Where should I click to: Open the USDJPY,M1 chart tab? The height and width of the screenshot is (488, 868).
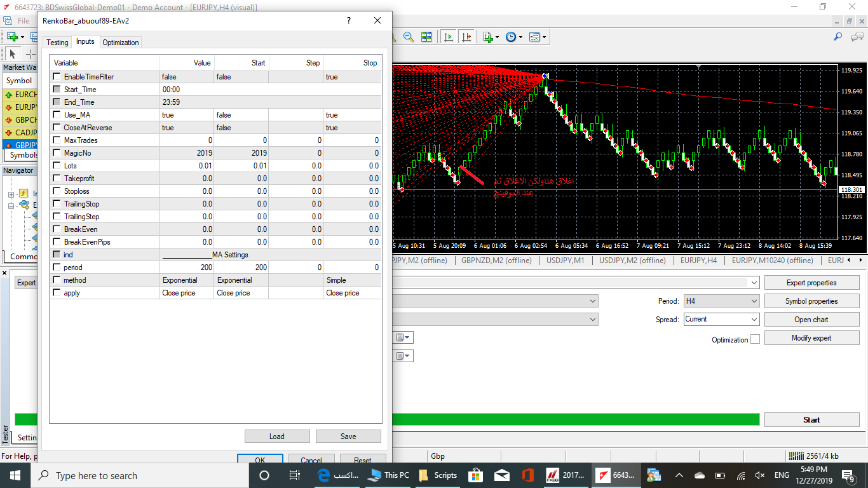(x=566, y=261)
